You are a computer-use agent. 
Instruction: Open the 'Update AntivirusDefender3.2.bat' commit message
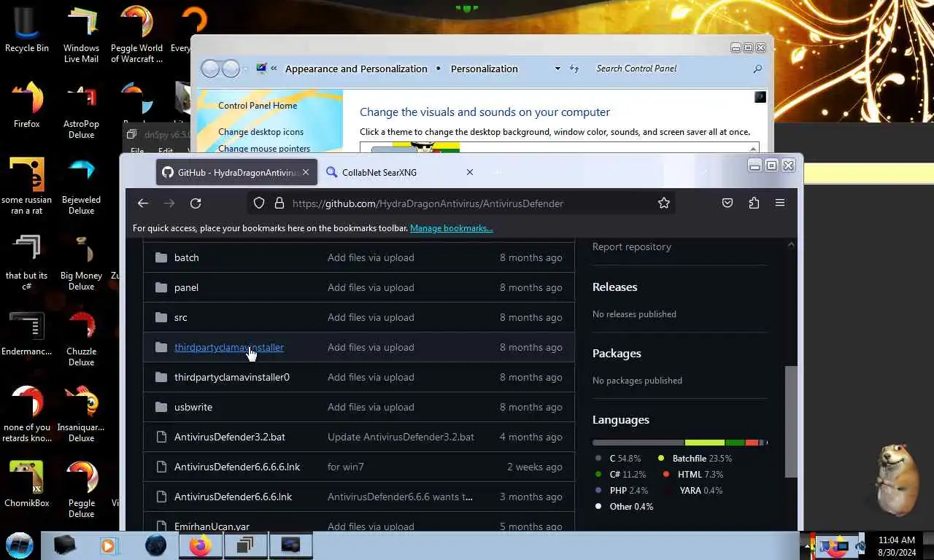tap(401, 437)
